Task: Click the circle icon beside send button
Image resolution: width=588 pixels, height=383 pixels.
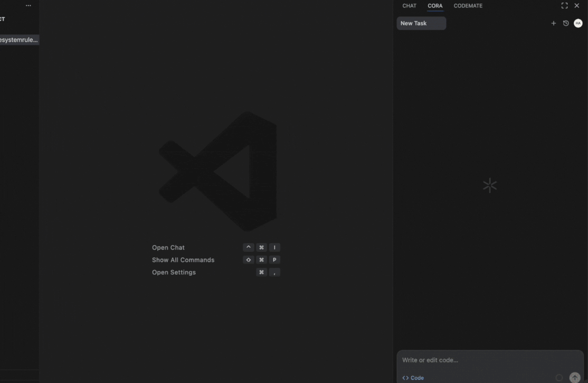Action: [559, 378]
